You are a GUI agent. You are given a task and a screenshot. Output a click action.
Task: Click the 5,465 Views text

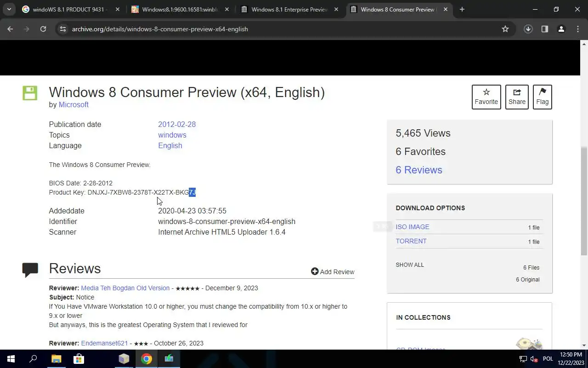tap(423, 133)
